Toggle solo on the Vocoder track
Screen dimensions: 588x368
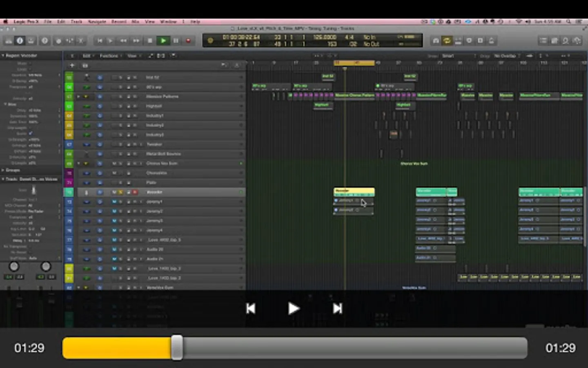click(x=121, y=192)
